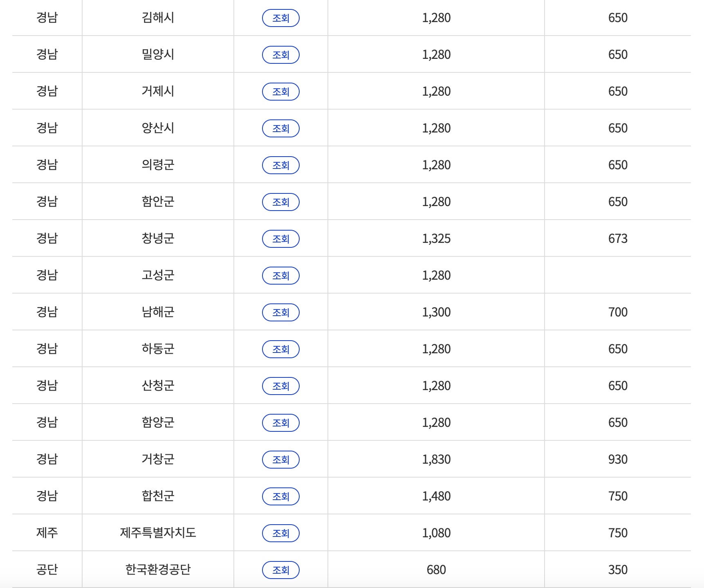The height and width of the screenshot is (588, 704).
Task: Select the 의령군 cell
Action: point(158,165)
